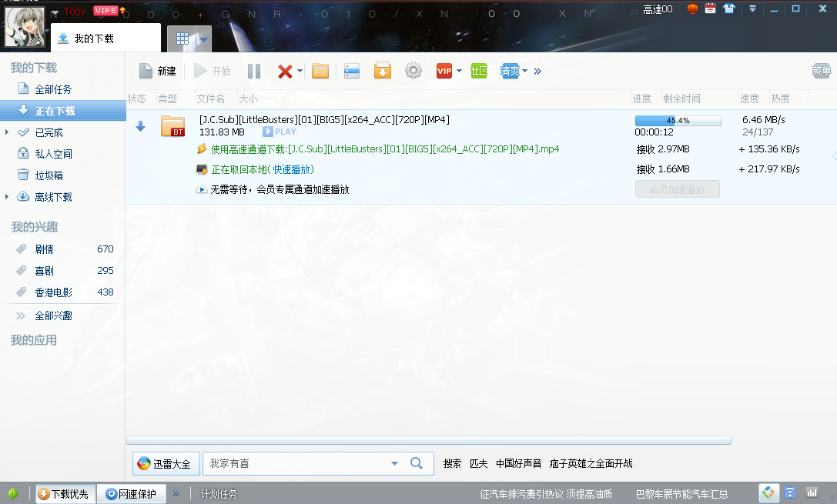
Task: Switch to the 我的下载 tab
Action: pos(94,38)
